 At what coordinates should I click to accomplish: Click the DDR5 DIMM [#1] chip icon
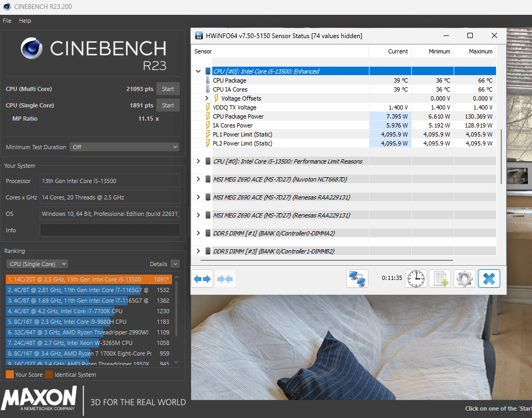[x=208, y=233]
